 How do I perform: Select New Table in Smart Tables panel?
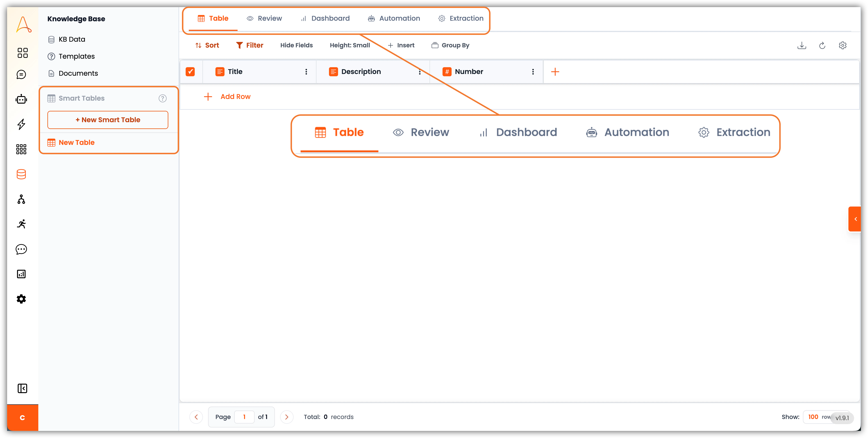click(x=76, y=142)
